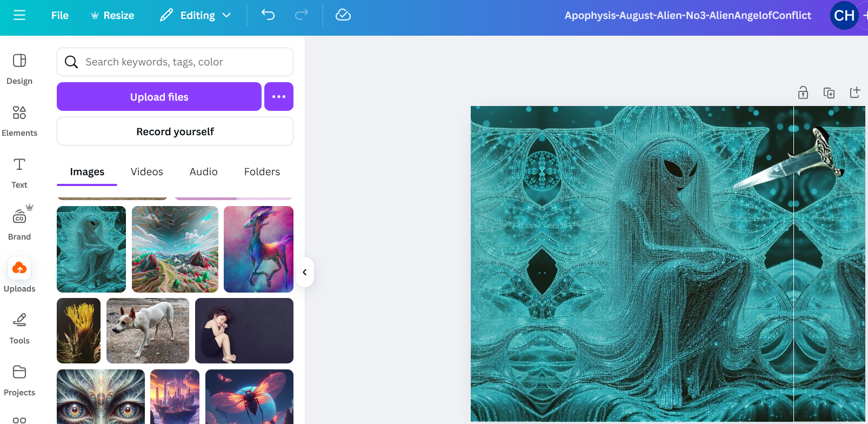Viewport: 868px width, 424px height.
Task: Open the Brand side panel
Action: click(19, 223)
